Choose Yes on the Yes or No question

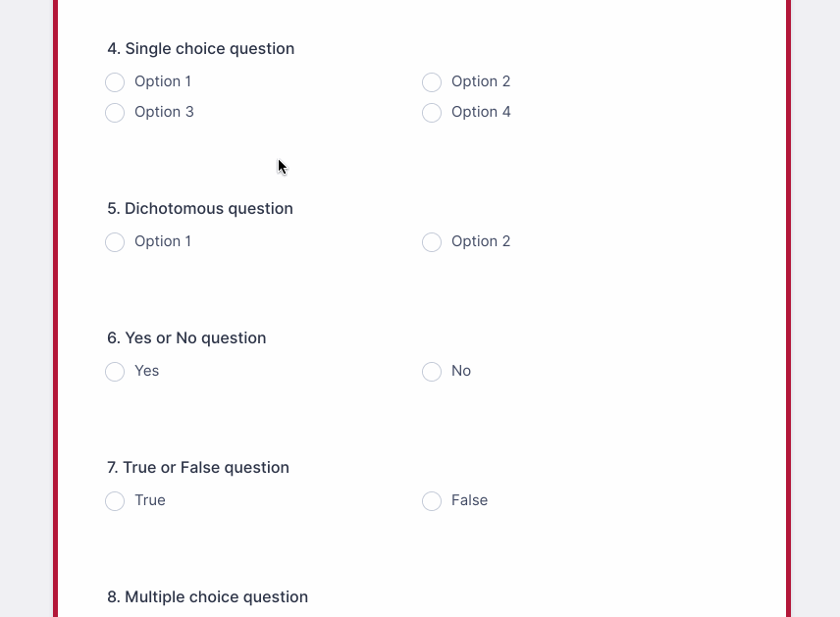click(x=115, y=372)
